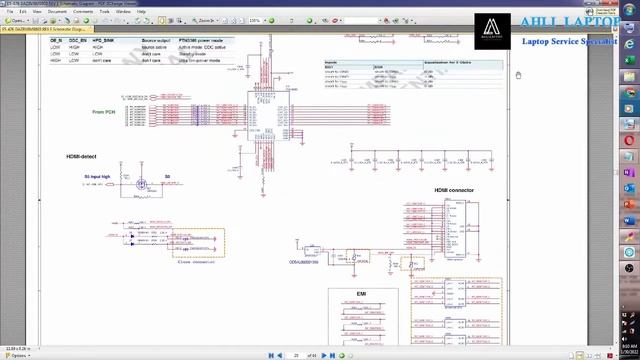Click the Fit Width icon
Screen dimensions: 640x360
[x=242, y=21]
